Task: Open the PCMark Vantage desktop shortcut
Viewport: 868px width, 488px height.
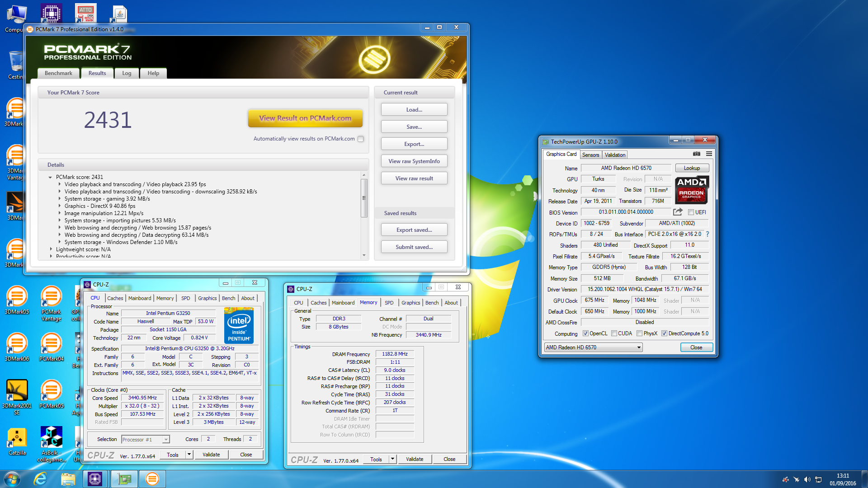Action: click(51, 303)
